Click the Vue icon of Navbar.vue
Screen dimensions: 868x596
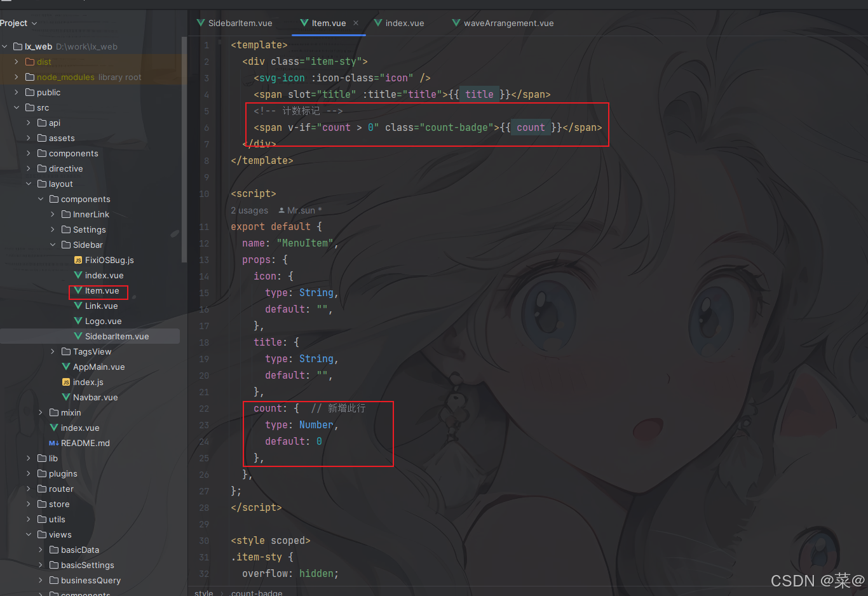(x=66, y=397)
